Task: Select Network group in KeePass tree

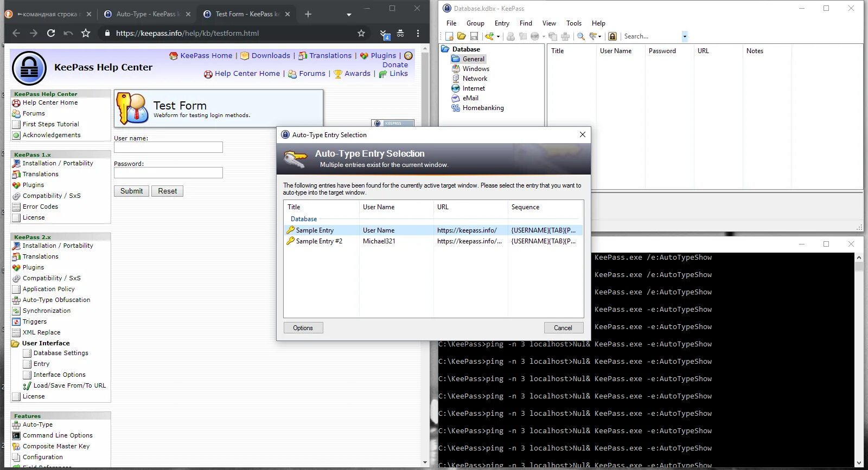Action: click(x=470, y=79)
